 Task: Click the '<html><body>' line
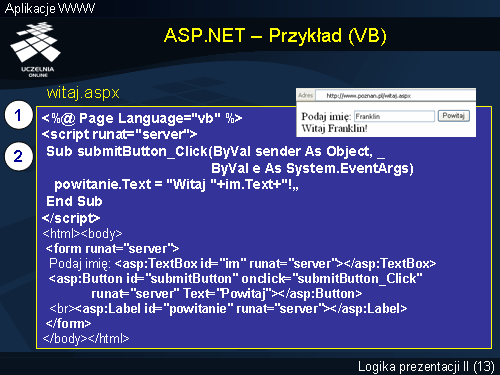pyautogui.click(x=82, y=234)
